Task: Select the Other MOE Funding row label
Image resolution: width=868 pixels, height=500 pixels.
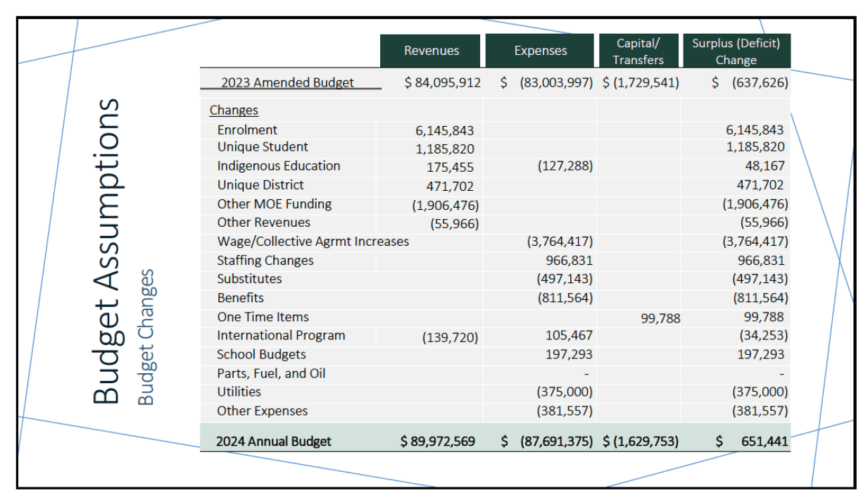Action: tap(274, 204)
